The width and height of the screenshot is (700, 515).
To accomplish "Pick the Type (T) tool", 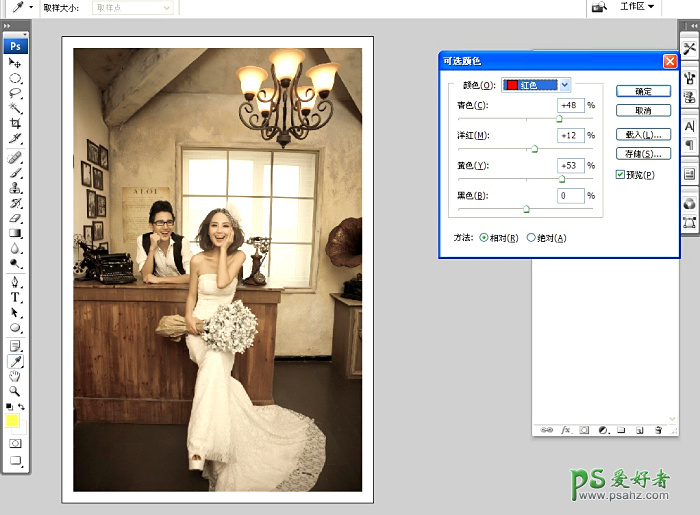I will (16, 297).
